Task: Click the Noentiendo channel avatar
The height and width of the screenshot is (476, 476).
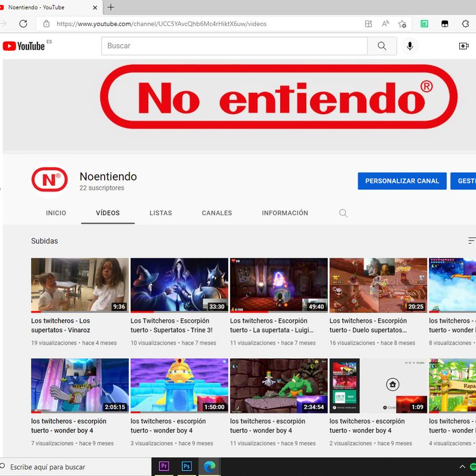Action: pos(50,180)
